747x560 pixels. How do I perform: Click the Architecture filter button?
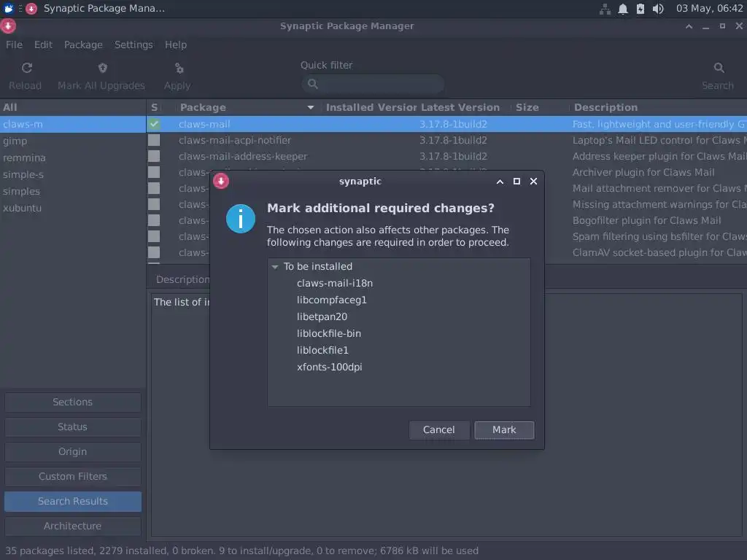click(x=72, y=526)
